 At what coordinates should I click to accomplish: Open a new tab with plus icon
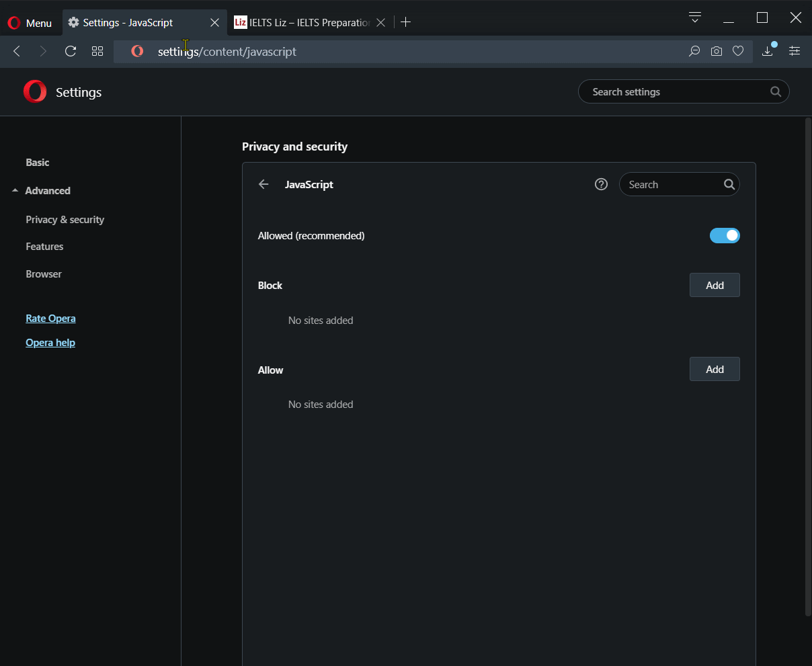pos(405,22)
